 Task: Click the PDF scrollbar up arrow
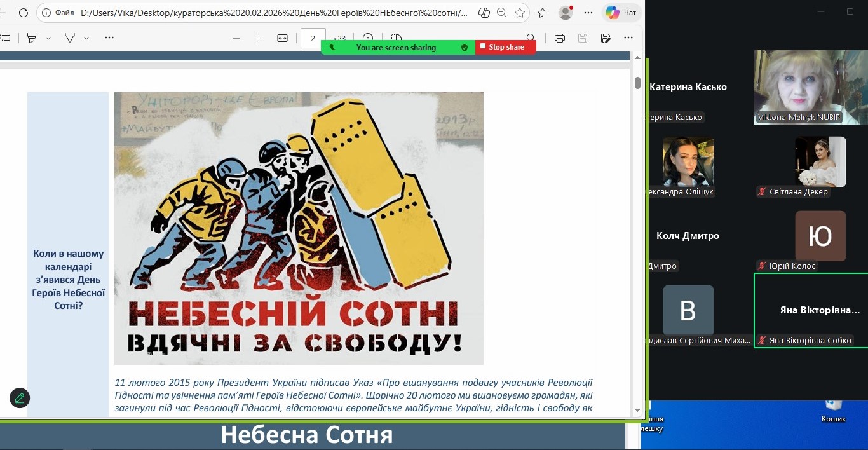click(637, 57)
